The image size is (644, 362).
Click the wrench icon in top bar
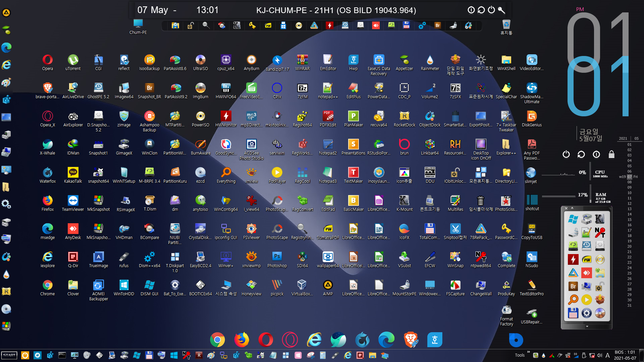point(501,10)
